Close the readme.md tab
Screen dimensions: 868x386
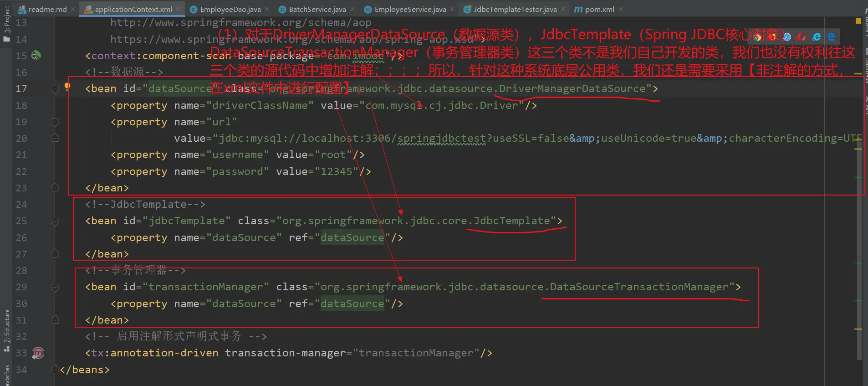[73, 9]
